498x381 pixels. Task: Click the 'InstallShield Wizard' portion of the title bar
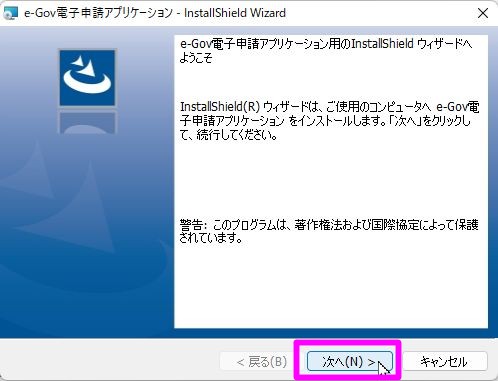pos(235,13)
